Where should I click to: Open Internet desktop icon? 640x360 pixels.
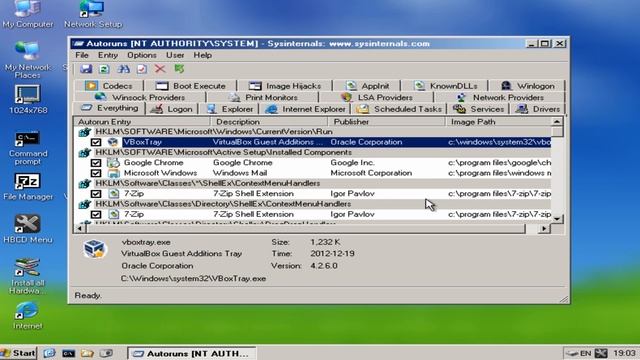(x=28, y=316)
